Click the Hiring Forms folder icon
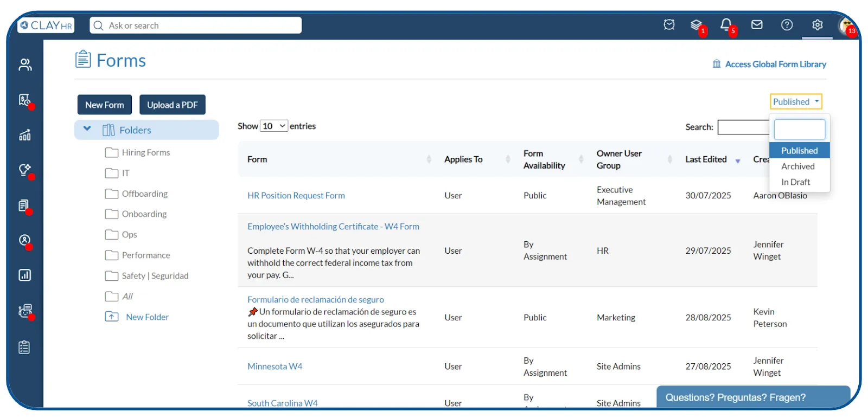This screenshot has height=418, width=868. click(112, 152)
